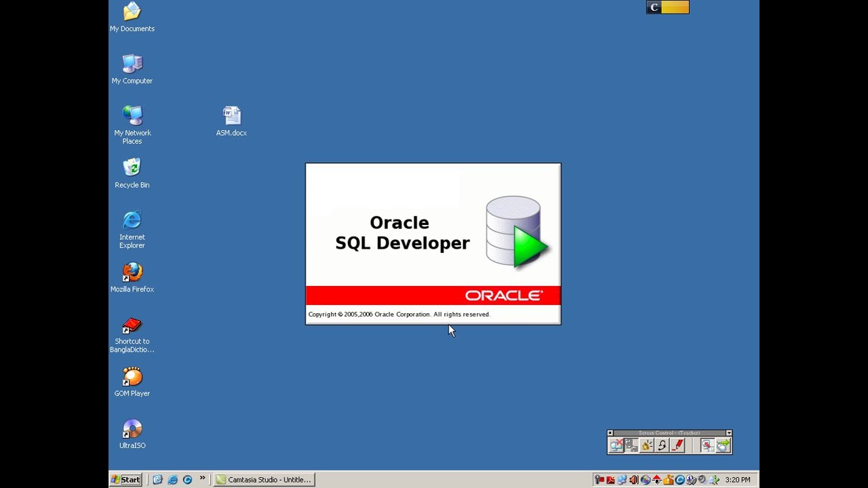Select the BanglaDictionary shortcut icon
Screen dimensions: 868x488
click(132, 335)
